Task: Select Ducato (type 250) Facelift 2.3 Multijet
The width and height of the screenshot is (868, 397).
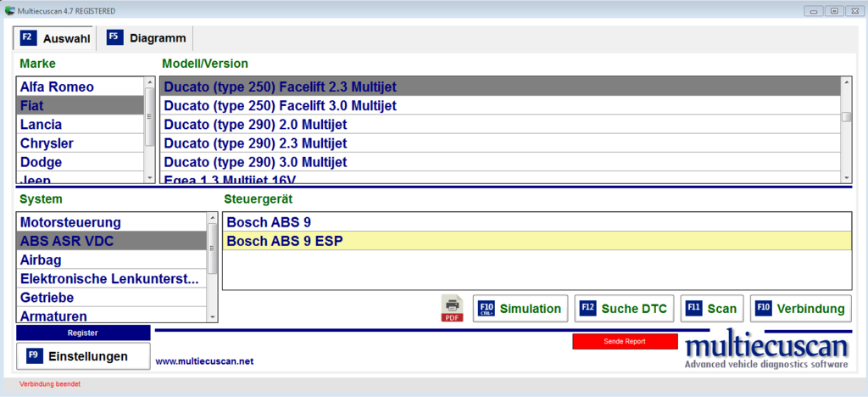Action: [500, 87]
